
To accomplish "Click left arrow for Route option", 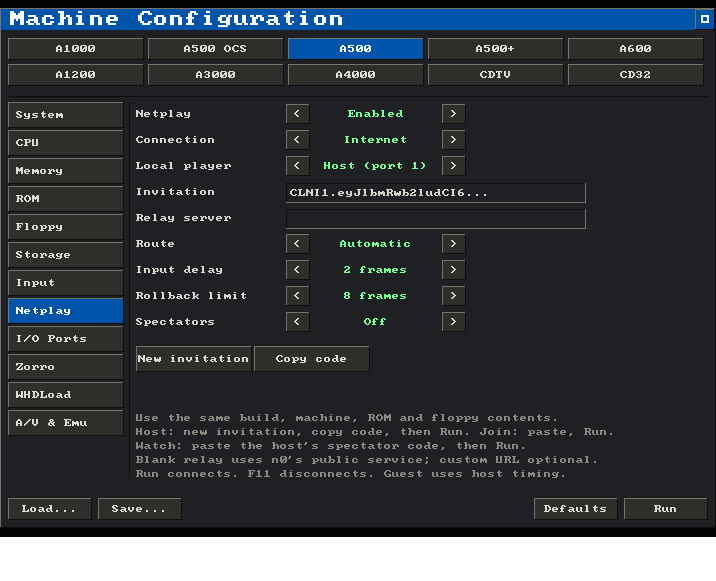I will (297, 244).
